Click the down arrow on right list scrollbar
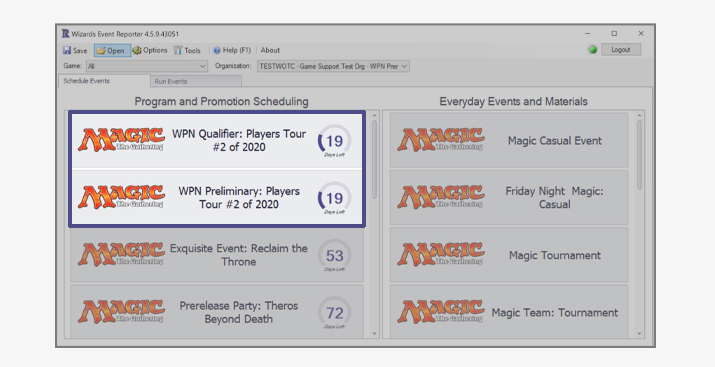The image size is (715, 367). (x=639, y=334)
